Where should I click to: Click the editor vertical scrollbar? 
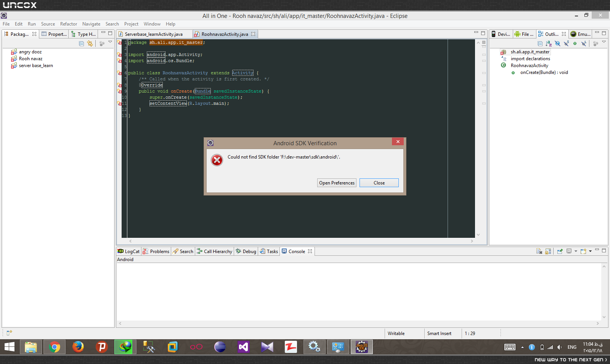(478, 138)
